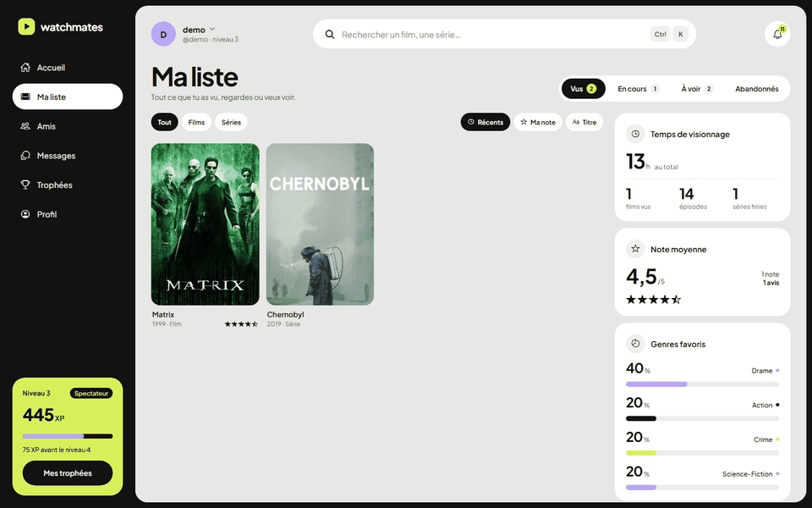Image resolution: width=812 pixels, height=508 pixels.
Task: Click the Messages chat bubble icon
Action: (25, 156)
